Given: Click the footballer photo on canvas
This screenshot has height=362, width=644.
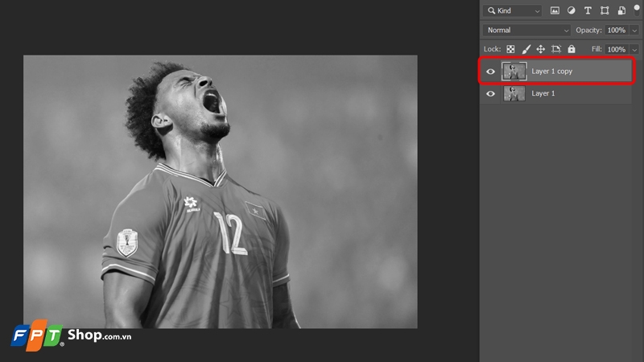Looking at the screenshot, I should tap(220, 191).
